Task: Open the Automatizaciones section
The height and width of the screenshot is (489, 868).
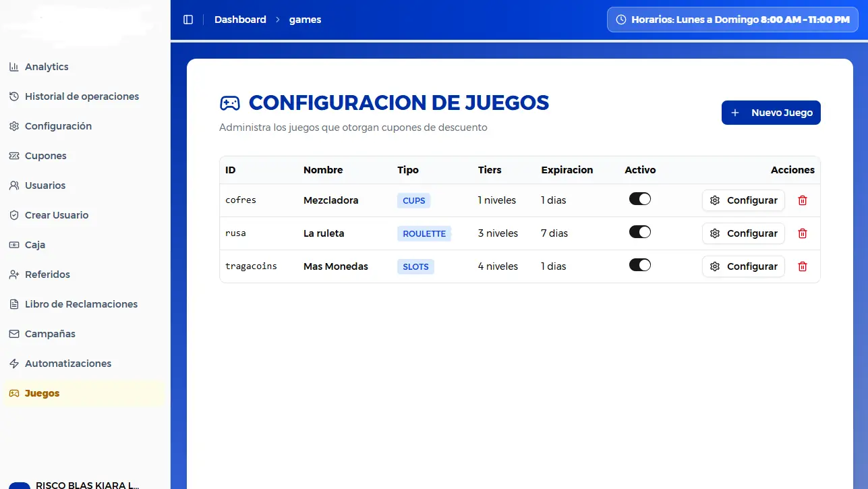Action: 84,364
